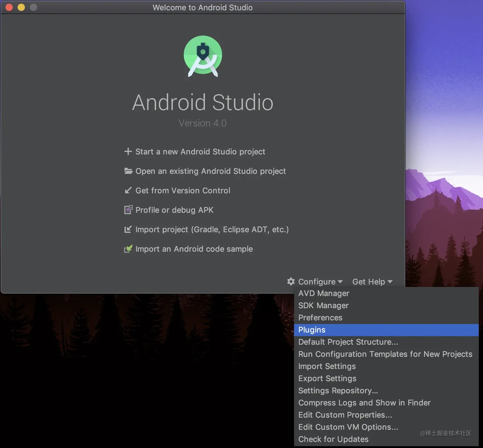This screenshot has height=448, width=483.
Task: Click the Android Studio title heading
Action: (x=203, y=103)
